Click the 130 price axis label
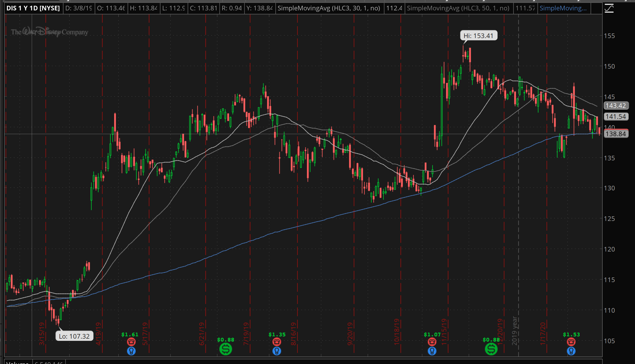Viewport: 635px width, 364px height. coord(610,188)
